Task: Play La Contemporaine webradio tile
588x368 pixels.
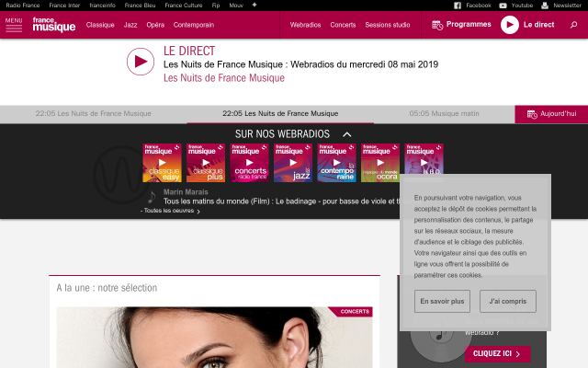Action: [x=337, y=163]
